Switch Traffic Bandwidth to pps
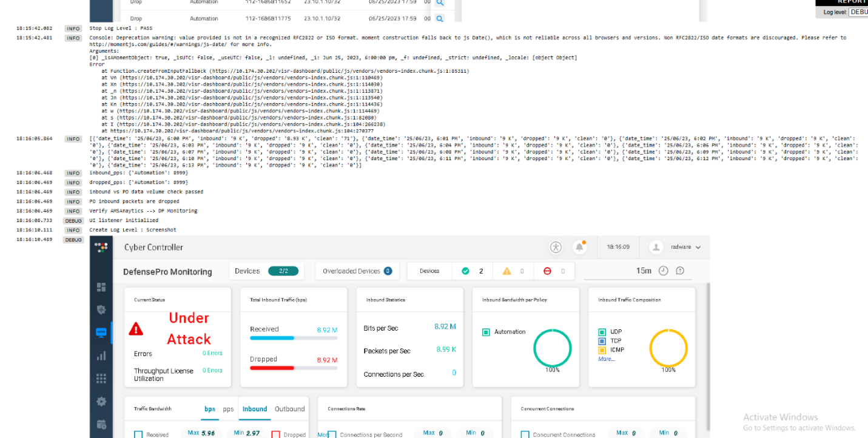The height and width of the screenshot is (438, 868). pyautogui.click(x=228, y=409)
